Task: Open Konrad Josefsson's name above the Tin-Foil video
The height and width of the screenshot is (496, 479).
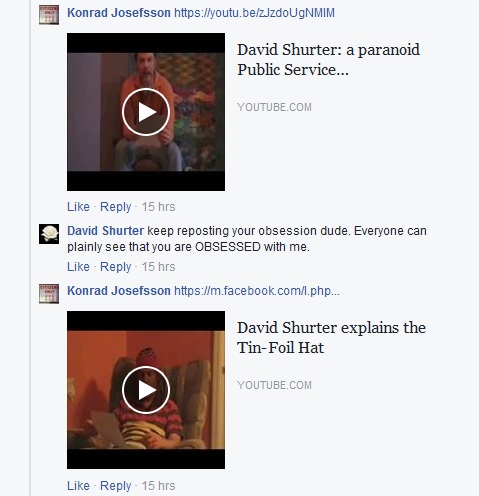Action: [119, 291]
